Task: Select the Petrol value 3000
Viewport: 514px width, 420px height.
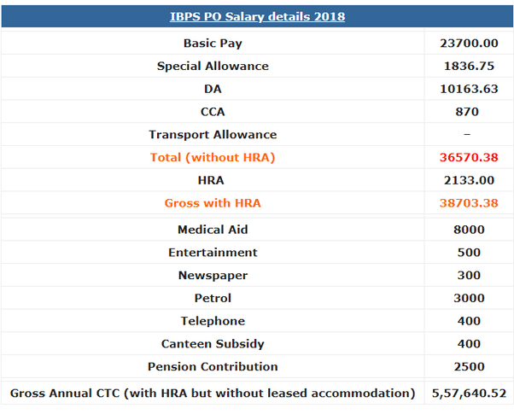Action: (469, 299)
